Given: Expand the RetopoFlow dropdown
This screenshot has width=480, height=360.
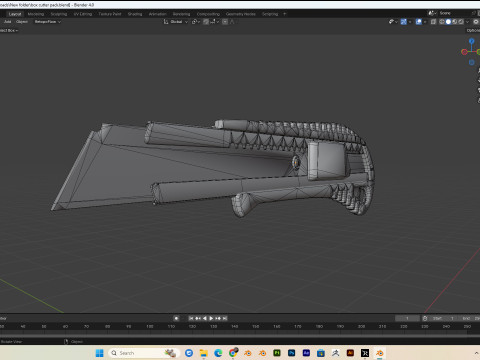Looking at the screenshot, I should pyautogui.click(x=48, y=22).
